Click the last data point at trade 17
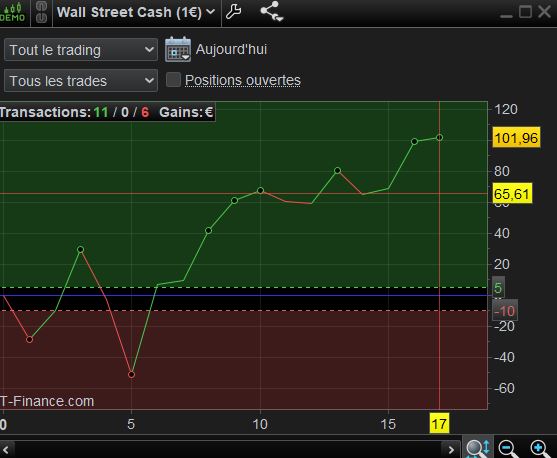 [439, 137]
